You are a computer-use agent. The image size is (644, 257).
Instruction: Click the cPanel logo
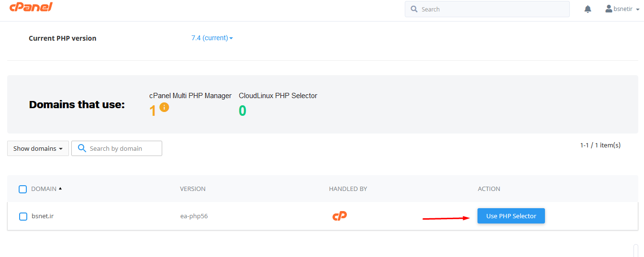pyautogui.click(x=31, y=8)
